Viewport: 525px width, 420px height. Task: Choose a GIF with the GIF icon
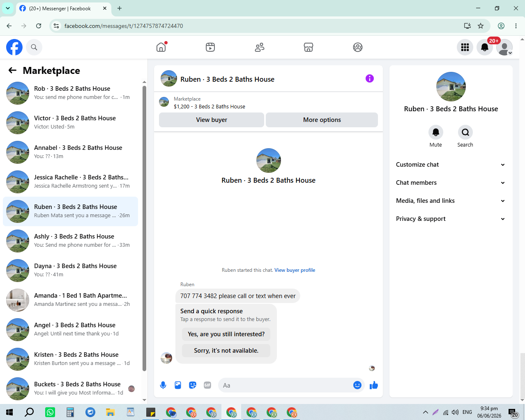coord(207,385)
